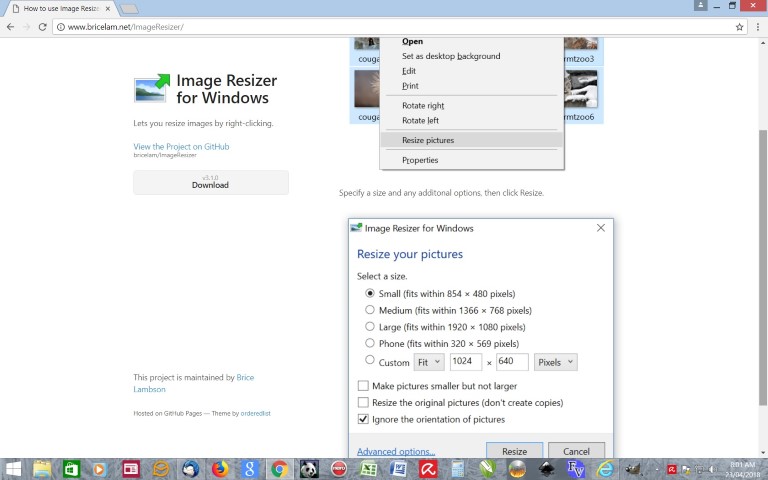768x480 pixels.
Task: Click the custom height field showing 640
Action: (512, 362)
